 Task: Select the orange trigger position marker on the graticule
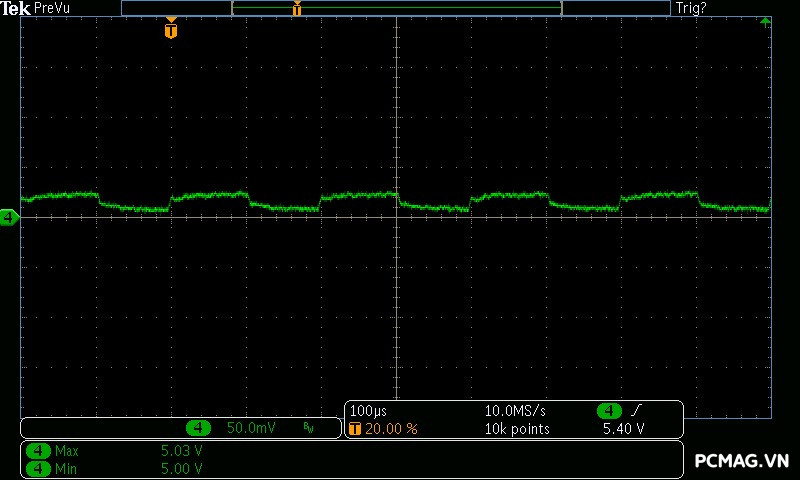point(171,29)
